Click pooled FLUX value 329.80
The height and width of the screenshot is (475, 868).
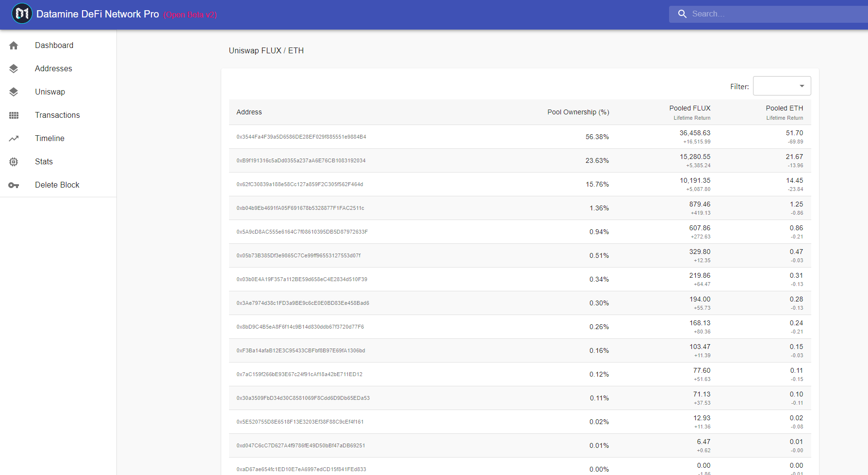700,252
